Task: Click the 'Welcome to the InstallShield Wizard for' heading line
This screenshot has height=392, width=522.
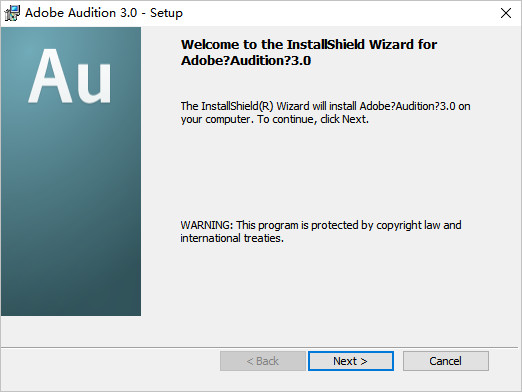Action: (x=309, y=44)
